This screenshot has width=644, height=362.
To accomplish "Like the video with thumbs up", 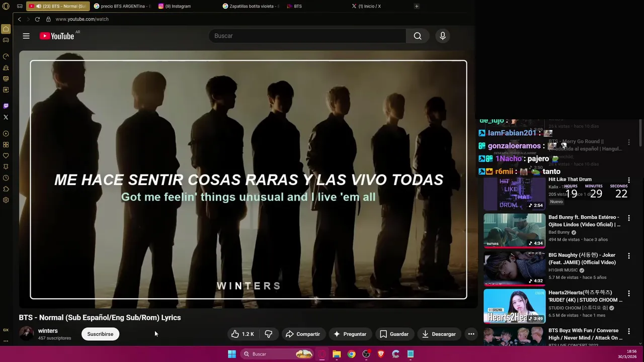I will click(x=243, y=334).
